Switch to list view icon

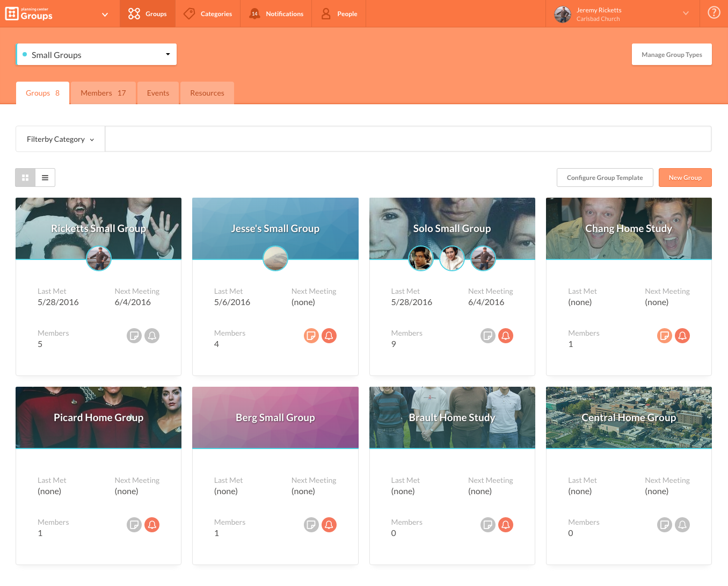pos(45,177)
